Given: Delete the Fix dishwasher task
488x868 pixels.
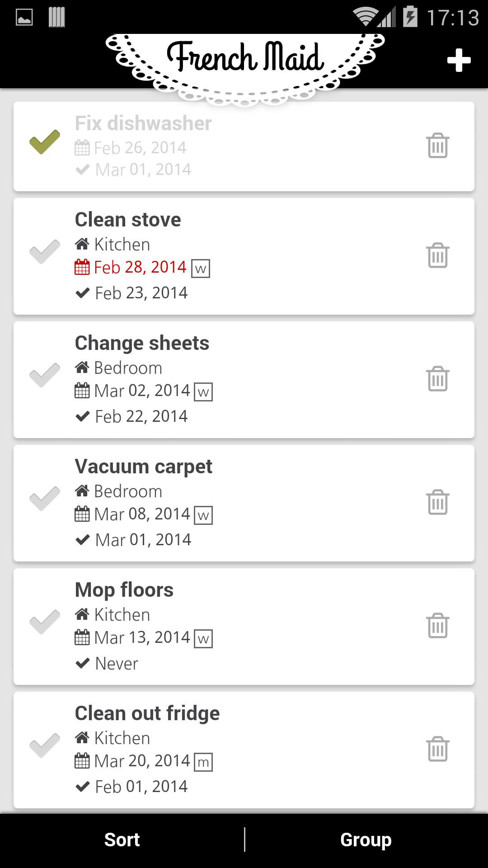Looking at the screenshot, I should (437, 146).
